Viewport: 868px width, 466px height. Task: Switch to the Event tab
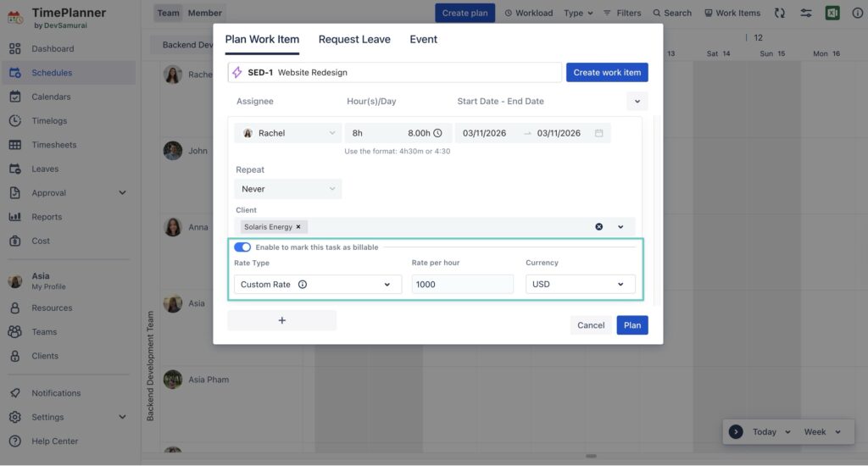click(x=424, y=39)
